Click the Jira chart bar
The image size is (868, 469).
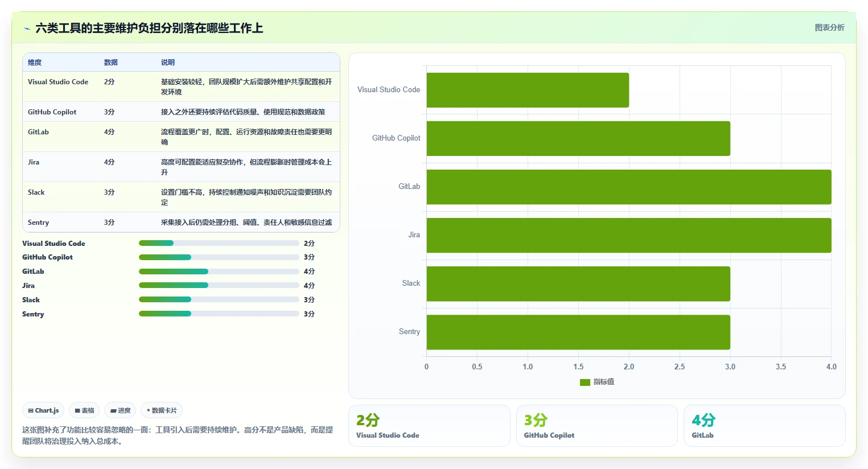point(629,235)
